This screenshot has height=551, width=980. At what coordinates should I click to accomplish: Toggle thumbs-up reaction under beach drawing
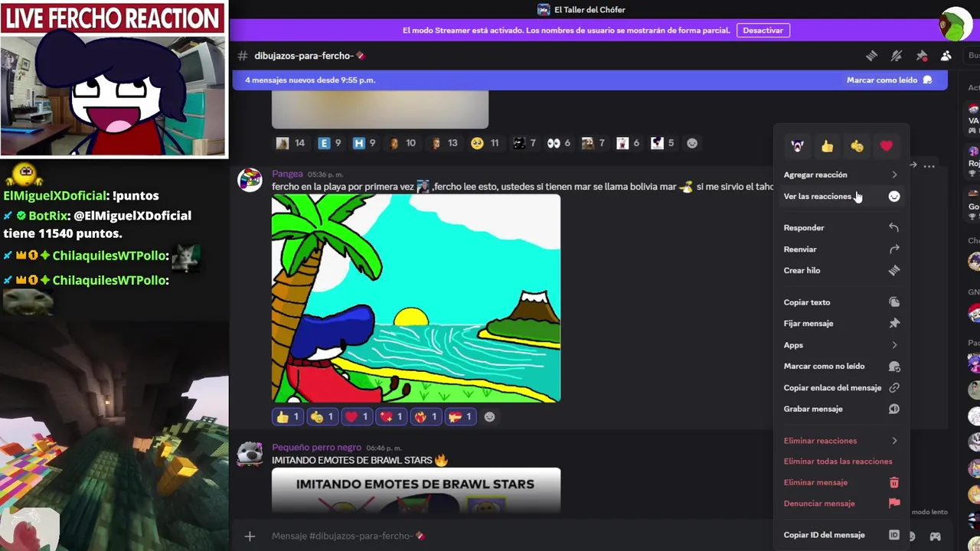[x=288, y=417]
